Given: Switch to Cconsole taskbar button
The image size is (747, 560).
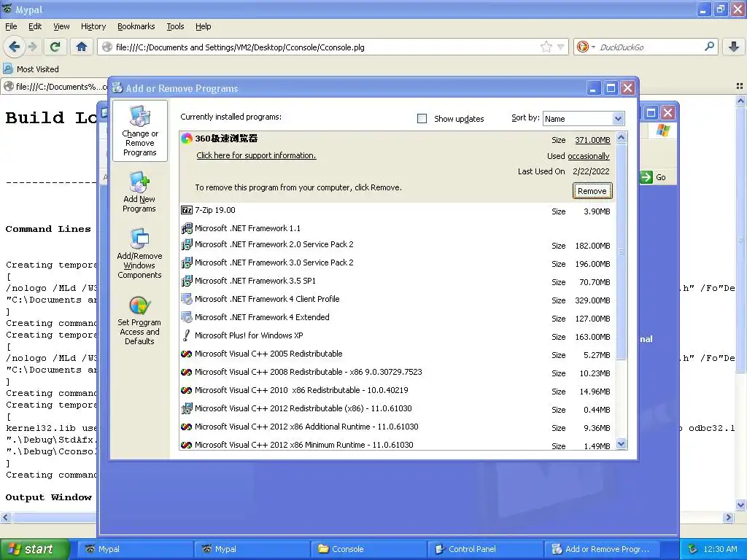Looking at the screenshot, I should pos(368,549).
